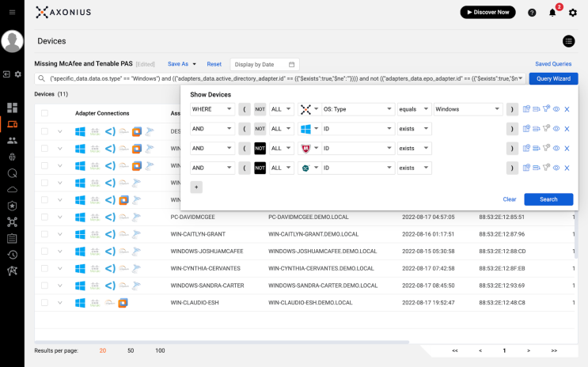Toggle NOT on the OS: Type row
Image resolution: width=588 pixels, height=367 pixels.
(260, 109)
